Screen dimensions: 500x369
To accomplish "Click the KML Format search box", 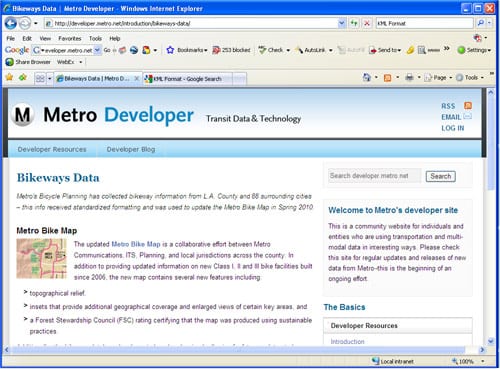I will tap(424, 23).
